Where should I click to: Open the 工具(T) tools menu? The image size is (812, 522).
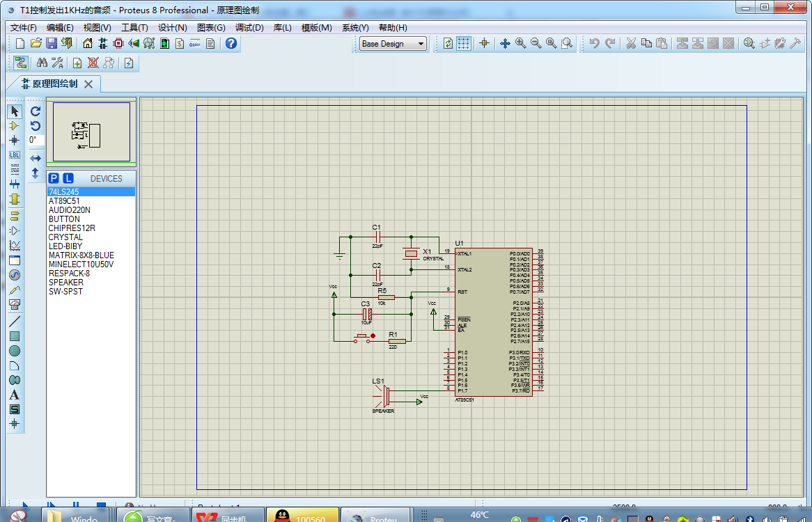pyautogui.click(x=134, y=27)
